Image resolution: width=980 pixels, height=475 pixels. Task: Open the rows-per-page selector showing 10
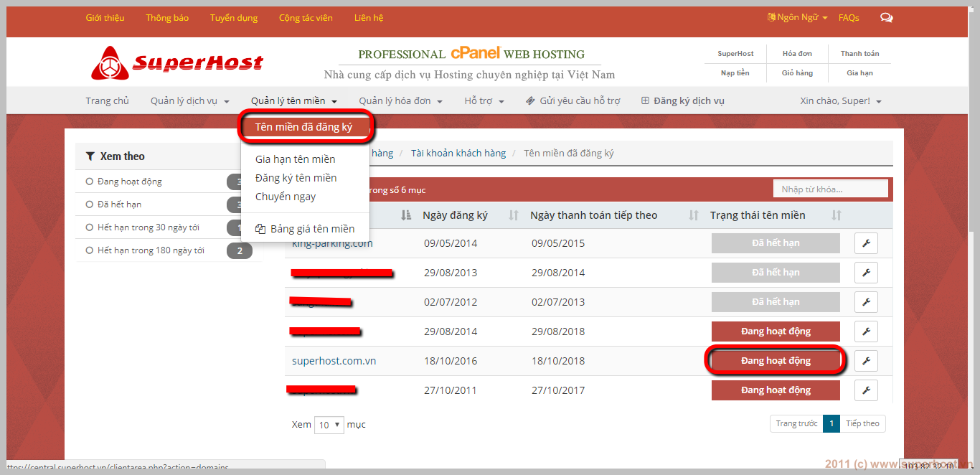coord(329,425)
